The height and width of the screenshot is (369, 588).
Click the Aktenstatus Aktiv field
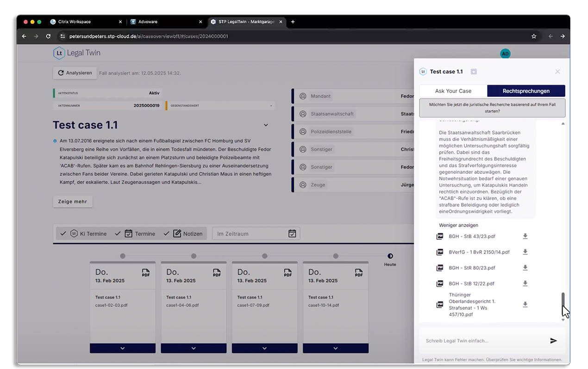[107, 93]
